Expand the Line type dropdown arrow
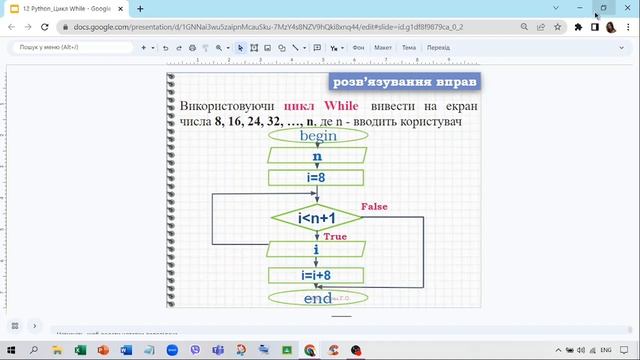The height and width of the screenshot is (360, 640). pyautogui.click(x=304, y=48)
